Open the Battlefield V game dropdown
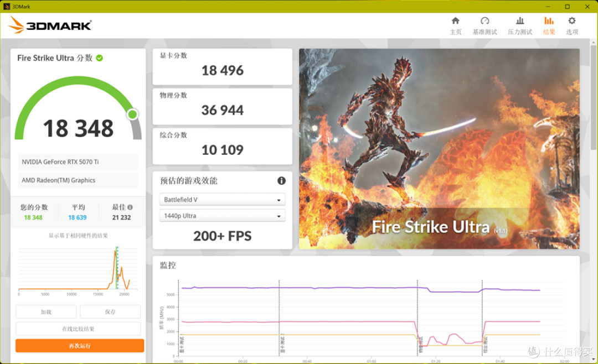 point(223,200)
